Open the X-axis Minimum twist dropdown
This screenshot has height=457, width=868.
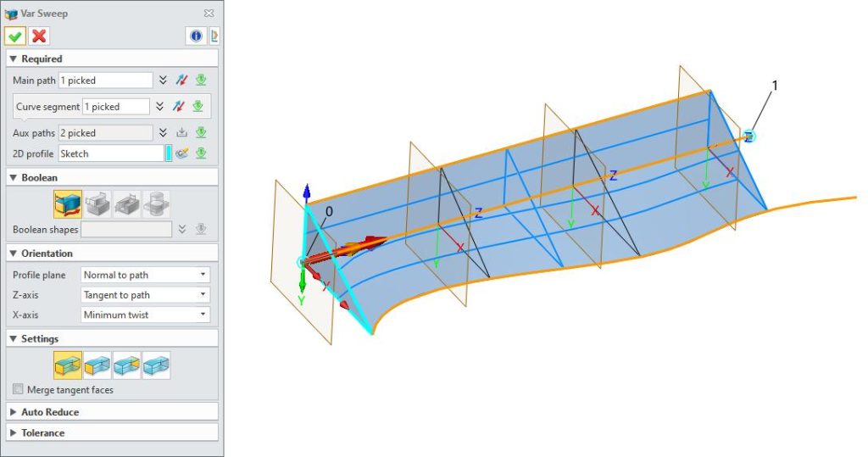point(145,315)
